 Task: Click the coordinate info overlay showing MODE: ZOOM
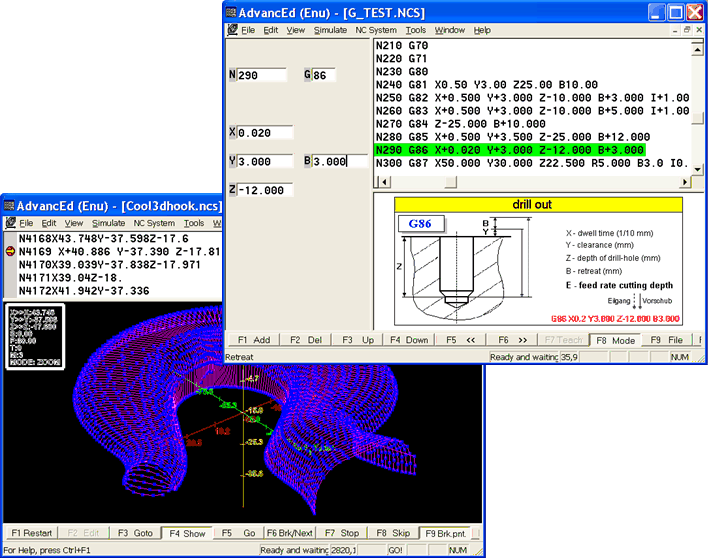[x=35, y=337]
